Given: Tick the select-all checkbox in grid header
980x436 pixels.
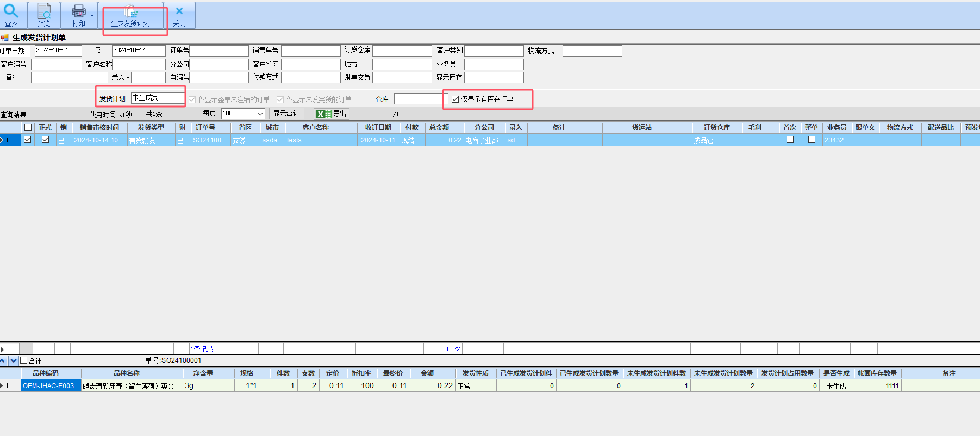Looking at the screenshot, I should tap(28, 128).
